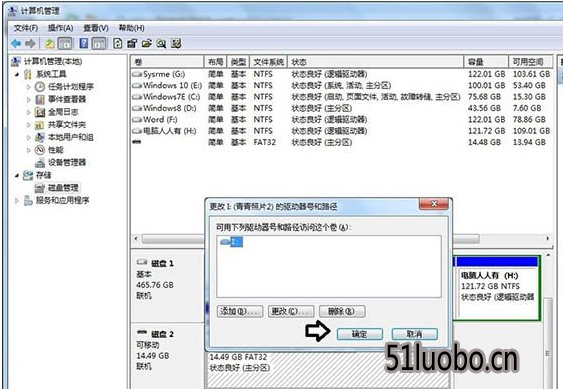
Task: Expand the 服务和应用程序 node
Action: coord(17,200)
